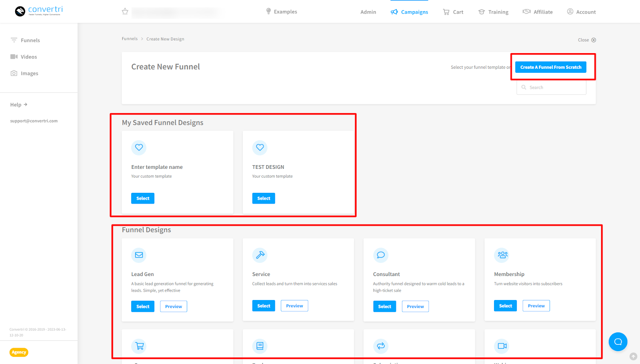Screen dimensions: 640x364
Task: Open the live chat bubble widget
Action: click(618, 342)
